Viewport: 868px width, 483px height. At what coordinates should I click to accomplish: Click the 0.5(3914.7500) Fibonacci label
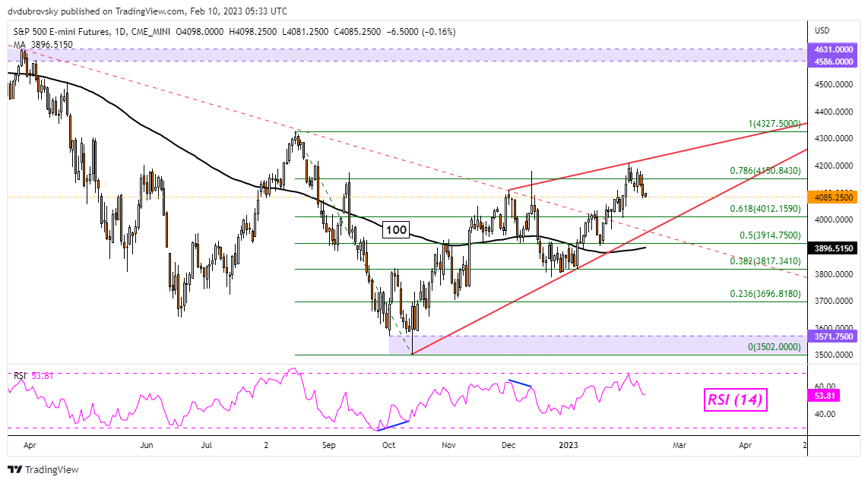click(x=771, y=235)
